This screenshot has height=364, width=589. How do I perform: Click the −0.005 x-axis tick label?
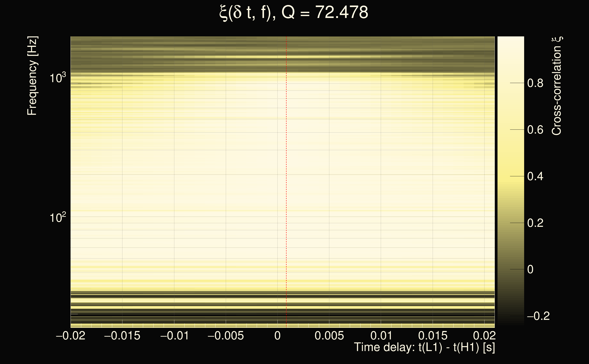click(226, 336)
